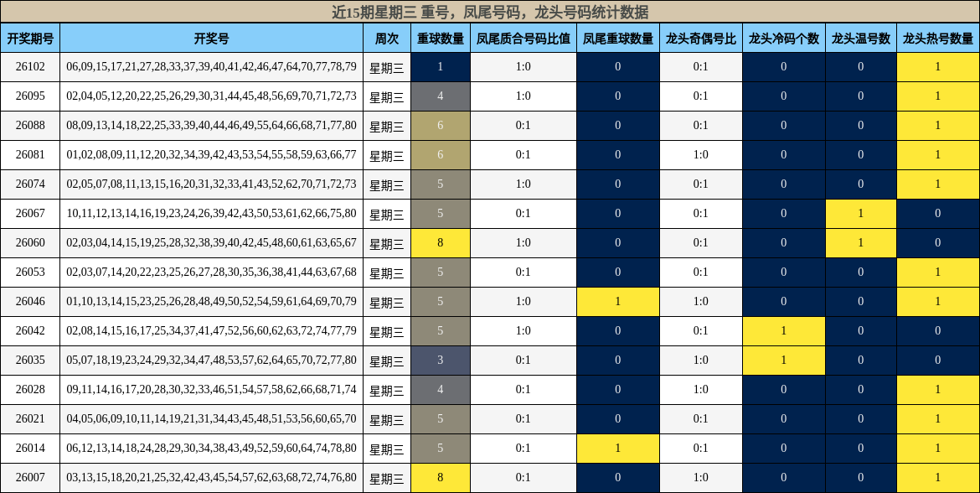The height and width of the screenshot is (493, 980).
Task: Click the 周次 column header
Action: click(x=387, y=38)
